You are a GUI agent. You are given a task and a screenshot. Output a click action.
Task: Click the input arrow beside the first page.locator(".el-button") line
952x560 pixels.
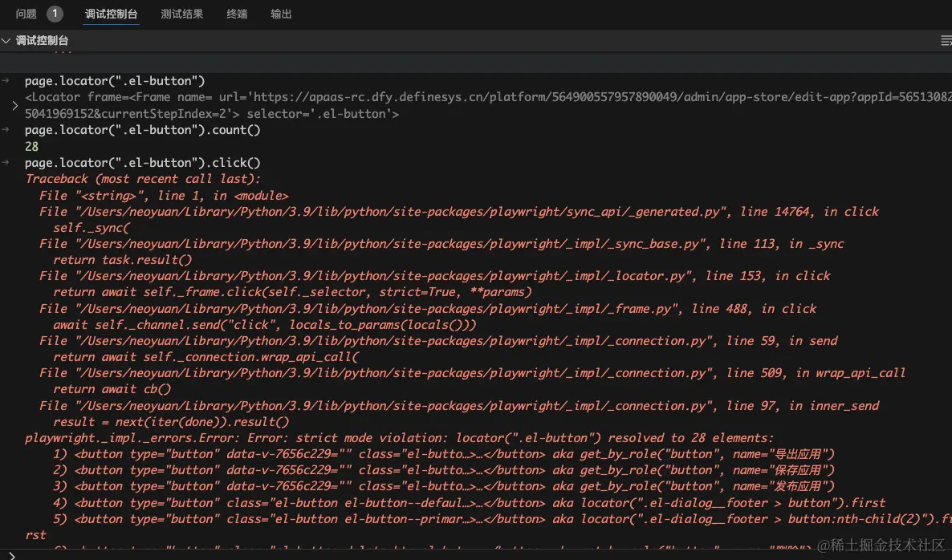coord(6,81)
